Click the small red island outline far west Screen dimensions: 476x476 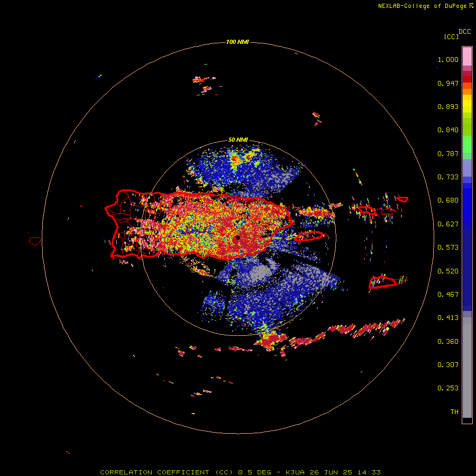tap(35, 241)
